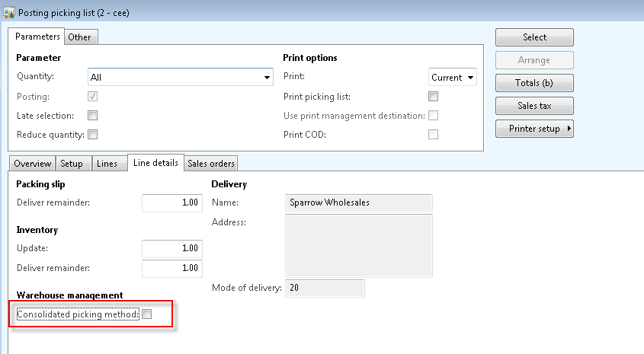Click the Posting picking list window icon

[8, 11]
